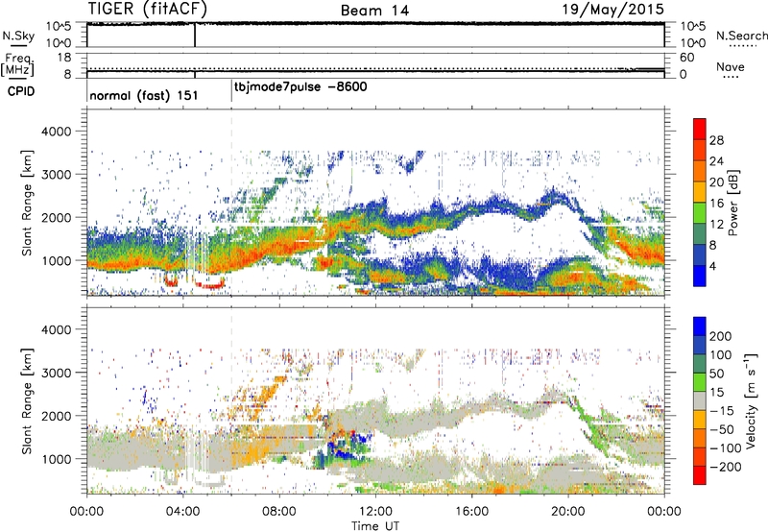
Task: Click the 'Power [dB]' colorbar label
Action: [x=732, y=203]
